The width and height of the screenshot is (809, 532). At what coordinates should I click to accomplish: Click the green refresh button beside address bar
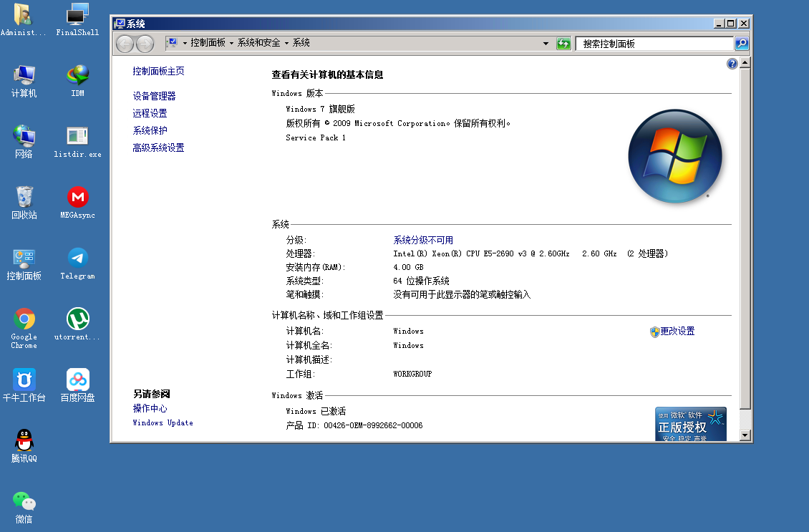pyautogui.click(x=564, y=44)
